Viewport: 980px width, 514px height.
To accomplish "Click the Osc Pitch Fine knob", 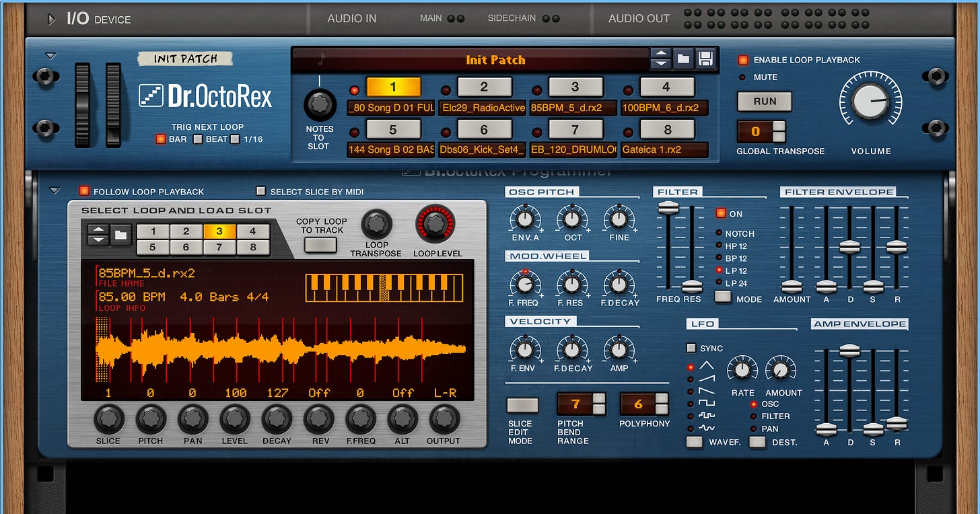I will (619, 219).
